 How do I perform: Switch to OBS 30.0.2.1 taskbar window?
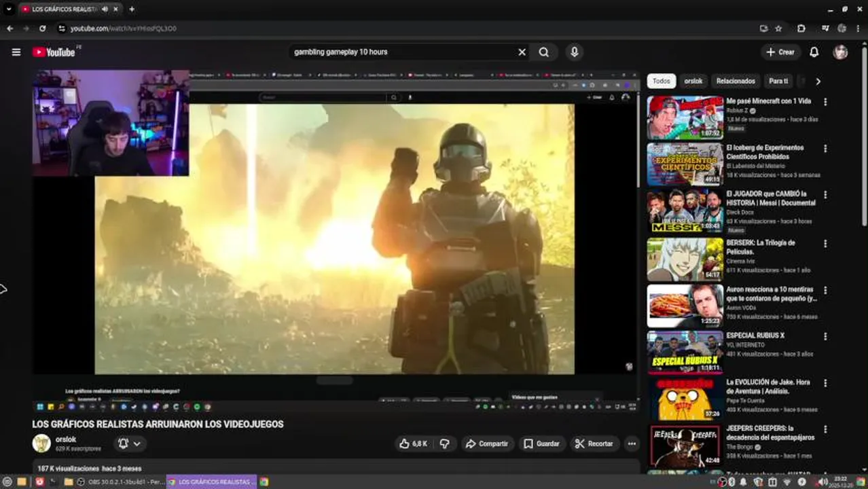point(120,482)
